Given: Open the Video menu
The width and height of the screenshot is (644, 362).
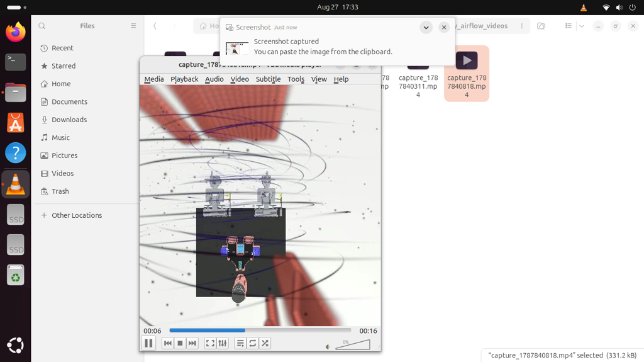Looking at the screenshot, I should tap(240, 79).
